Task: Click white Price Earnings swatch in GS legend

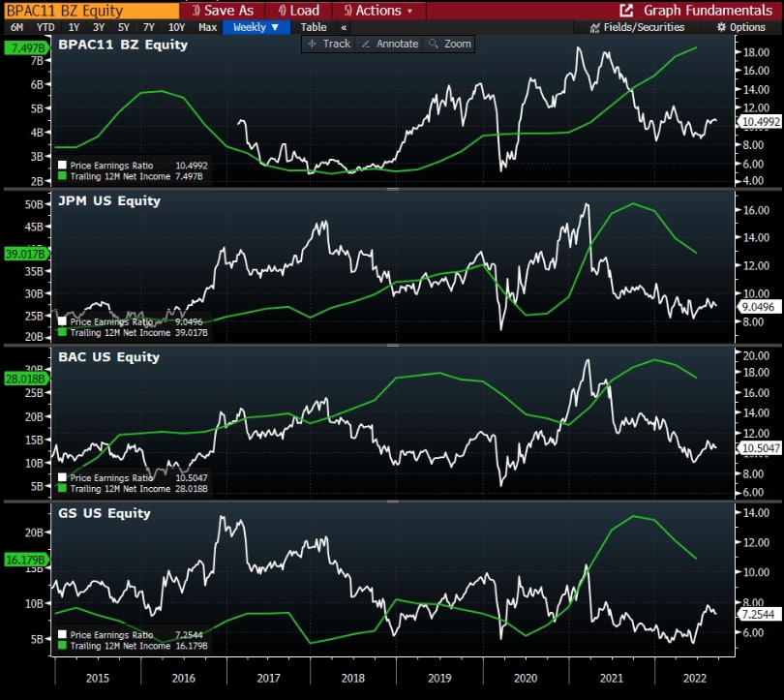Action: point(63,634)
